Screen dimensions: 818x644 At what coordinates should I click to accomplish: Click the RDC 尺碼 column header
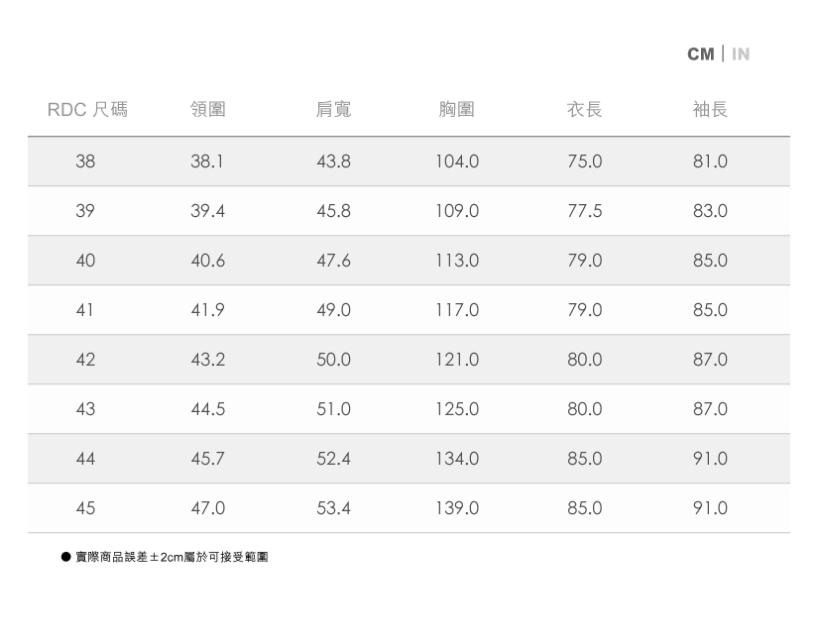(x=87, y=109)
